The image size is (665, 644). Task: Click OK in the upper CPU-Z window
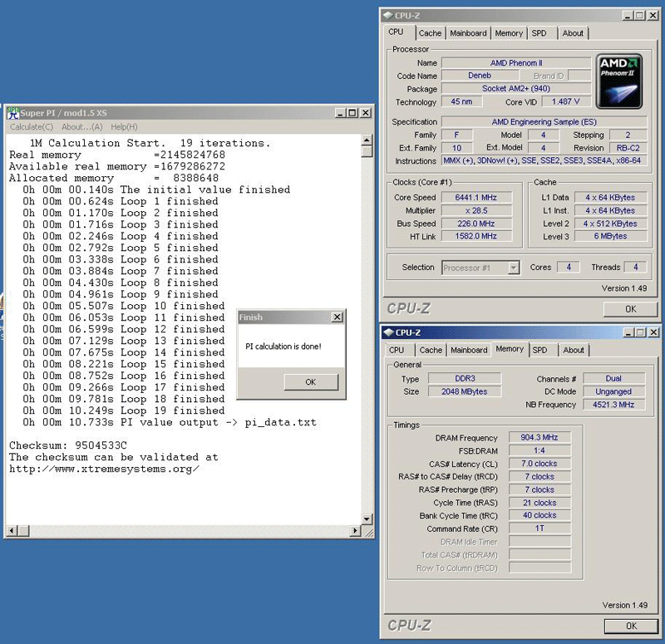(630, 308)
